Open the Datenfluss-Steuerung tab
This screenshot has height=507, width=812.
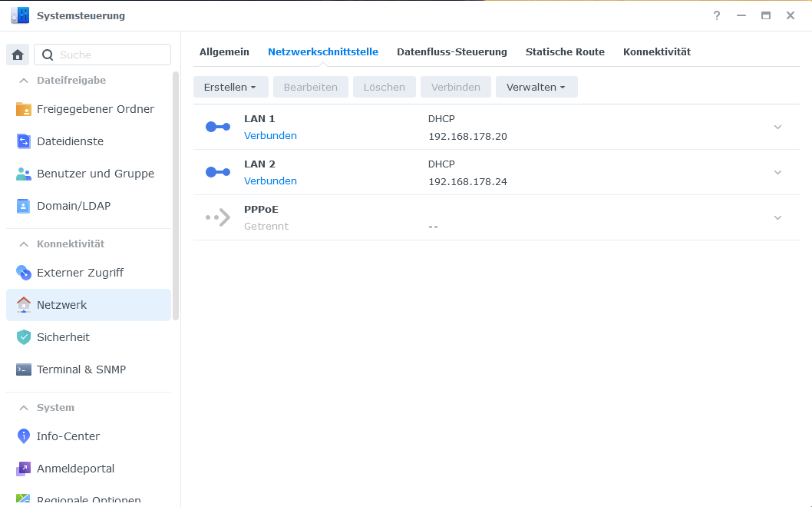(452, 51)
